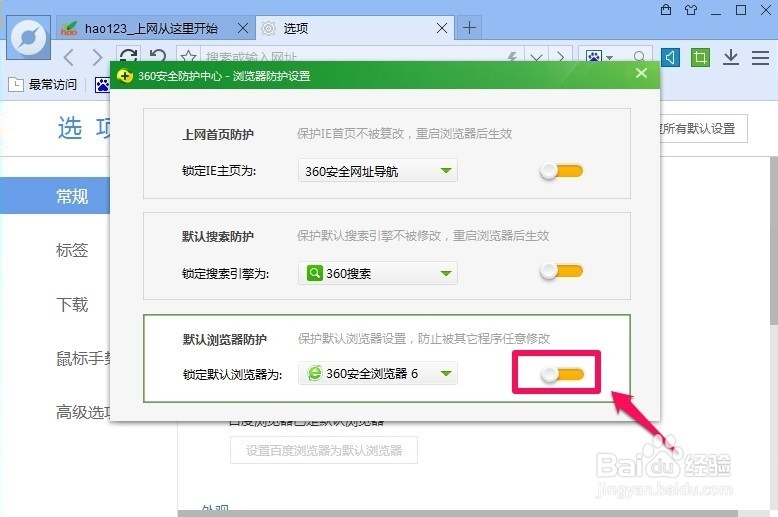Image resolution: width=778 pixels, height=517 pixels.
Task: Go back with the back arrow
Action: point(69,58)
